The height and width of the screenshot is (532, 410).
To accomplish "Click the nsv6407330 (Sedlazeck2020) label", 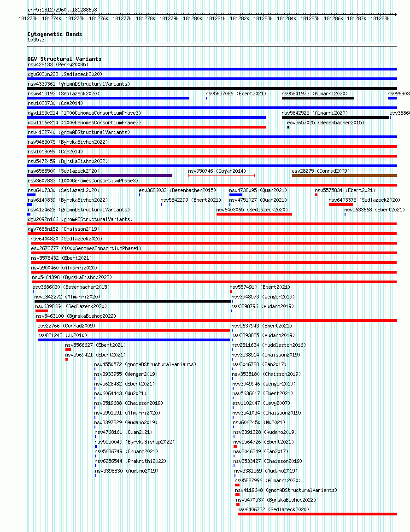I will [x=64, y=190].
